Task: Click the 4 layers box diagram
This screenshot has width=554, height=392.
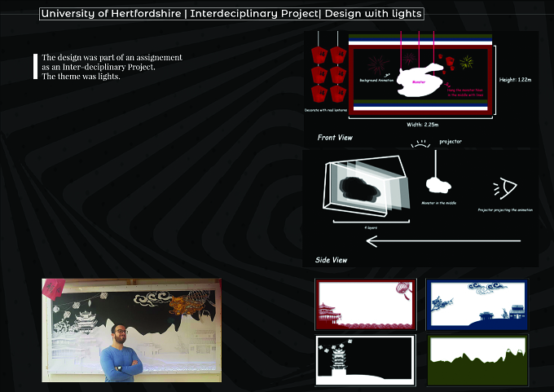Action: [x=367, y=185]
